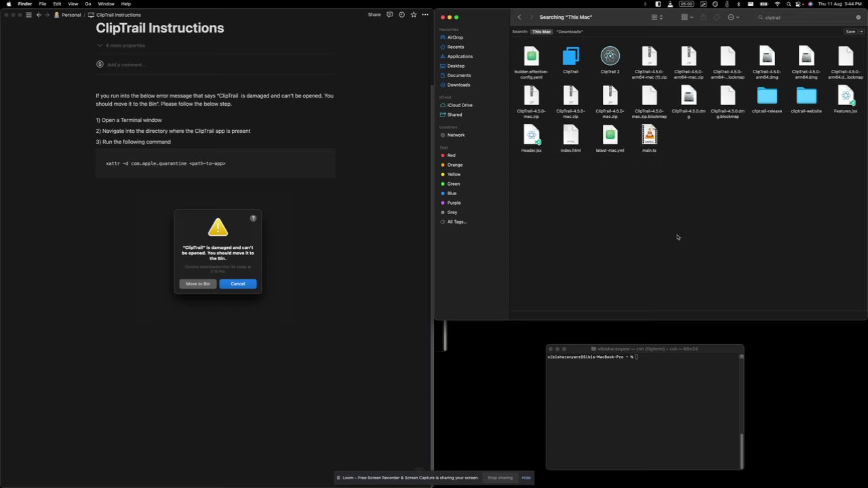Select the cliptrail-website folder
868x488 pixels.
[x=806, y=100]
